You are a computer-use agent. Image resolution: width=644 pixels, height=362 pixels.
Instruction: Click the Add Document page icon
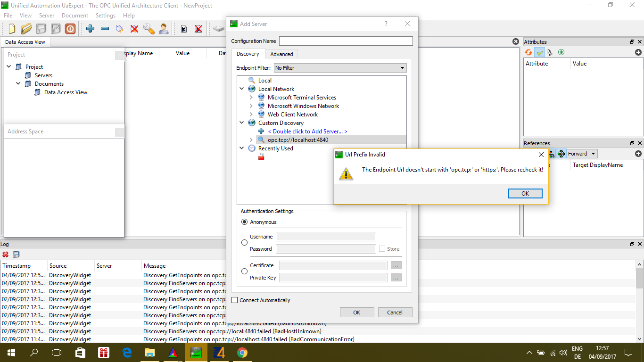tap(184, 29)
